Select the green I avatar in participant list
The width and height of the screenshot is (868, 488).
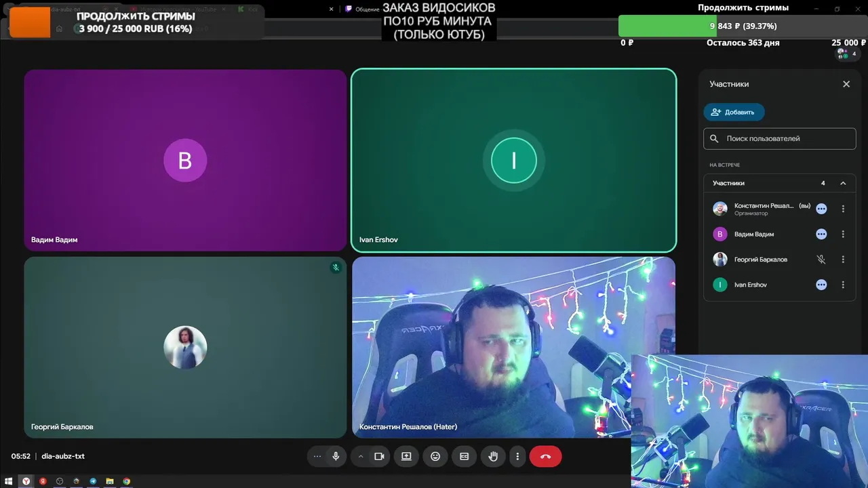pyautogui.click(x=720, y=285)
